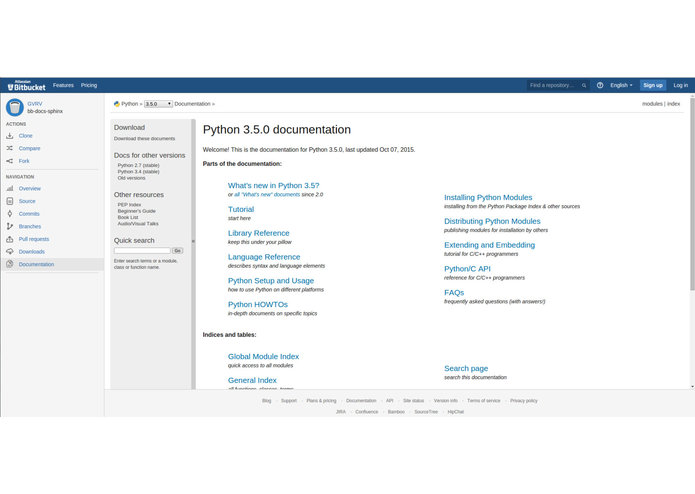Image resolution: width=695 pixels, height=494 pixels.
Task: Click the Python logo in breadcrumb
Action: click(x=117, y=104)
